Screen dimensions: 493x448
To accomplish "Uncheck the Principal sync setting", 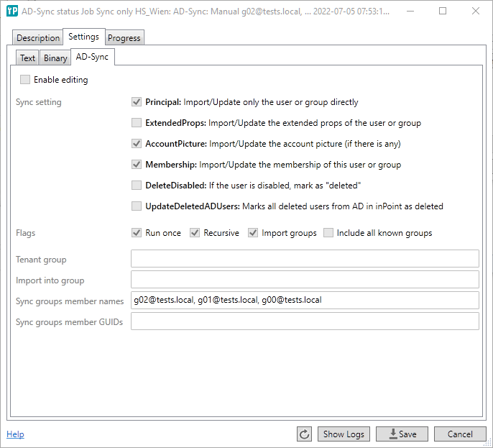I will pyautogui.click(x=137, y=102).
